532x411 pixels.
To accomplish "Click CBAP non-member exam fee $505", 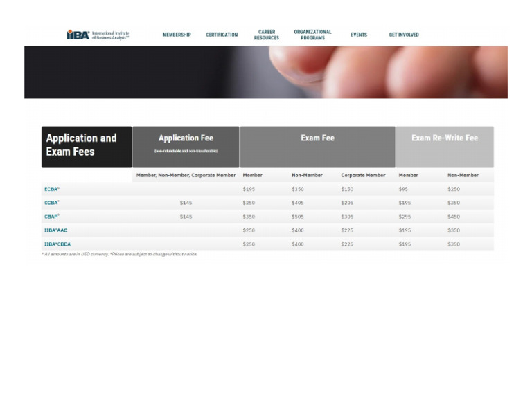I will pyautogui.click(x=298, y=217).
